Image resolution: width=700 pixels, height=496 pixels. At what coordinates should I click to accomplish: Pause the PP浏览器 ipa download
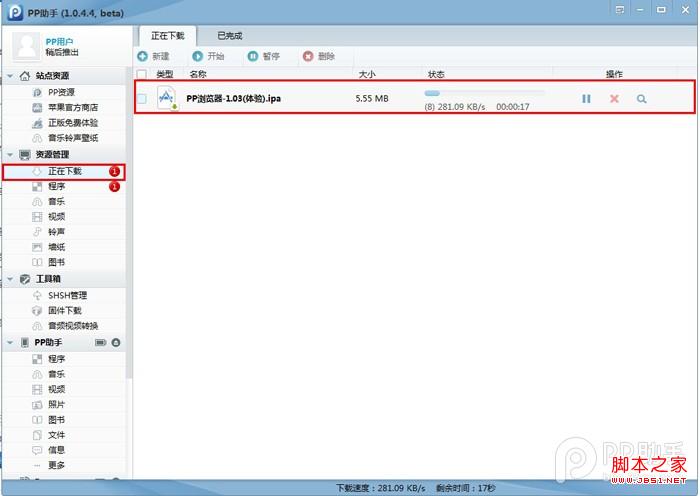(586, 99)
